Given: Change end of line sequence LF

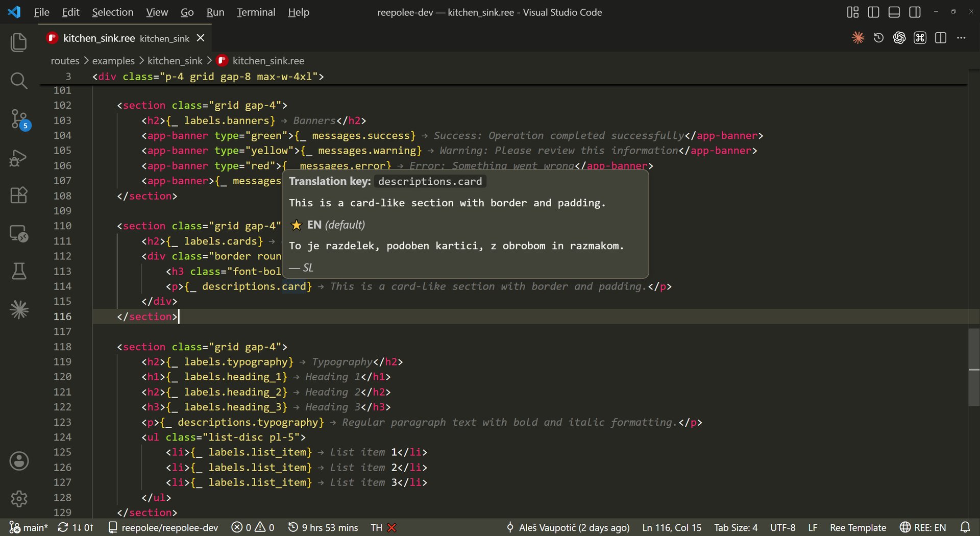Looking at the screenshot, I should coord(813,527).
